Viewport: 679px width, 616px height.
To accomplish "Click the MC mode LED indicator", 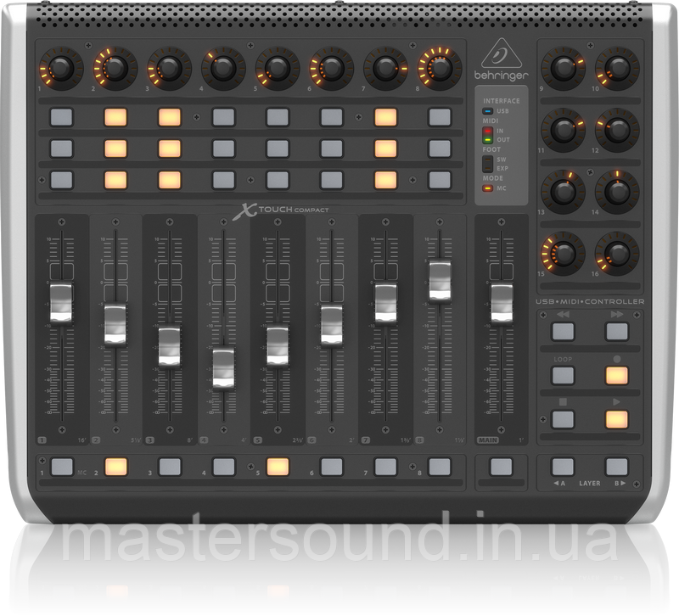I will point(488,188).
